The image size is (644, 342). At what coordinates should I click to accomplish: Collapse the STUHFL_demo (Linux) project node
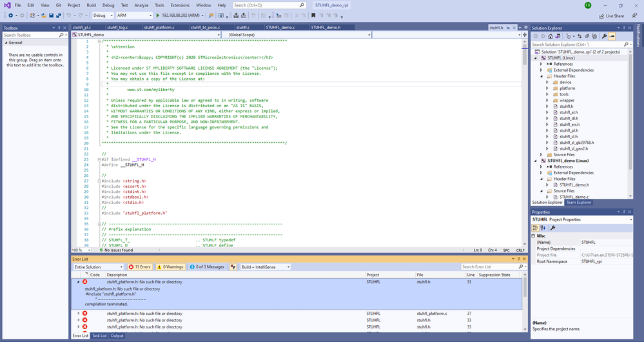[x=536, y=161]
